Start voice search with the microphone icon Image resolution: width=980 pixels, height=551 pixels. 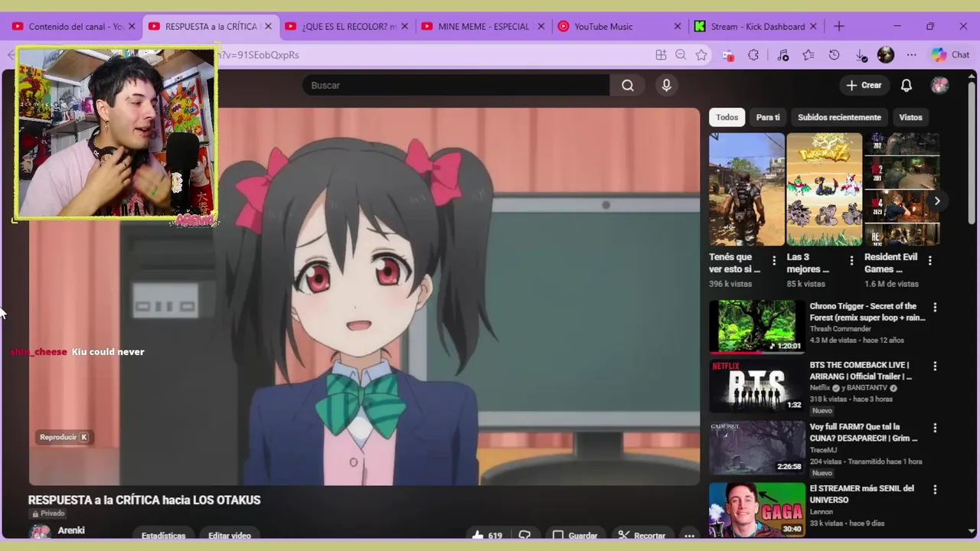tap(666, 85)
